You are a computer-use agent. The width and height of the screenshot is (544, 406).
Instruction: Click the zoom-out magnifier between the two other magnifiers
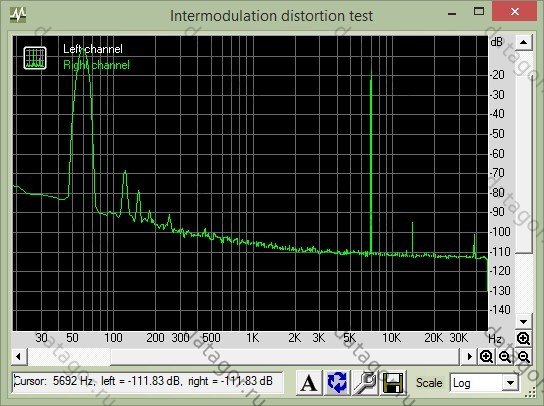[505, 356]
